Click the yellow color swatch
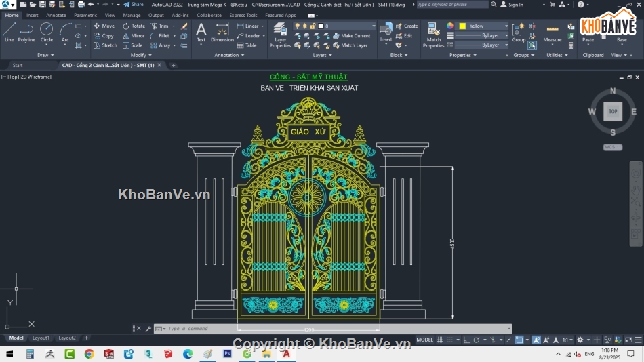The width and height of the screenshot is (644, 362). coord(462,26)
